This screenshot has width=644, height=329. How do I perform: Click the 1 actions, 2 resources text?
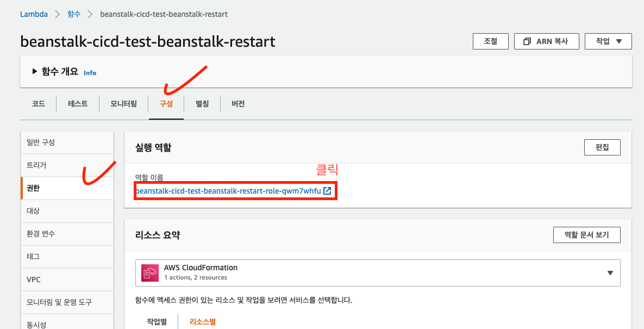(196, 278)
